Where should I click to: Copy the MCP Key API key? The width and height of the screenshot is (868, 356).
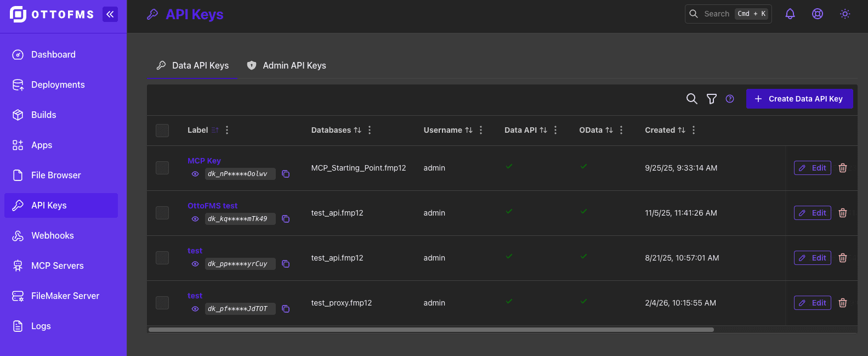tap(286, 174)
